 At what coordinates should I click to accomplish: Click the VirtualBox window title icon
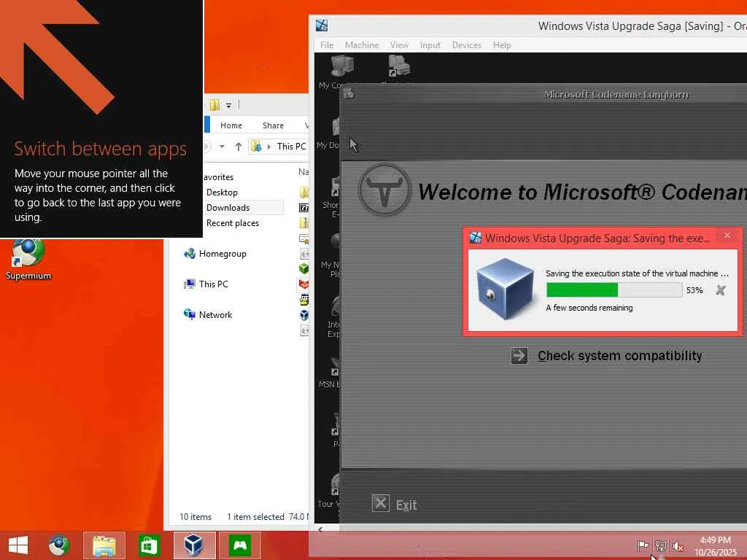pos(322,26)
